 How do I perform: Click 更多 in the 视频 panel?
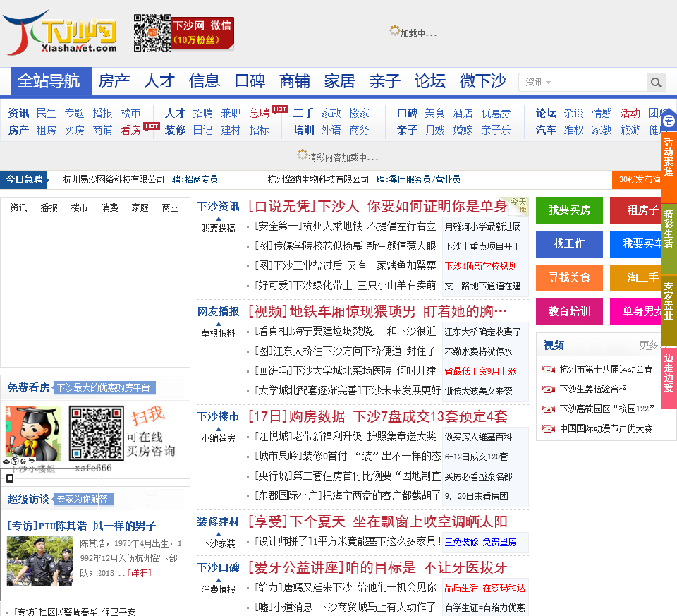649,345
